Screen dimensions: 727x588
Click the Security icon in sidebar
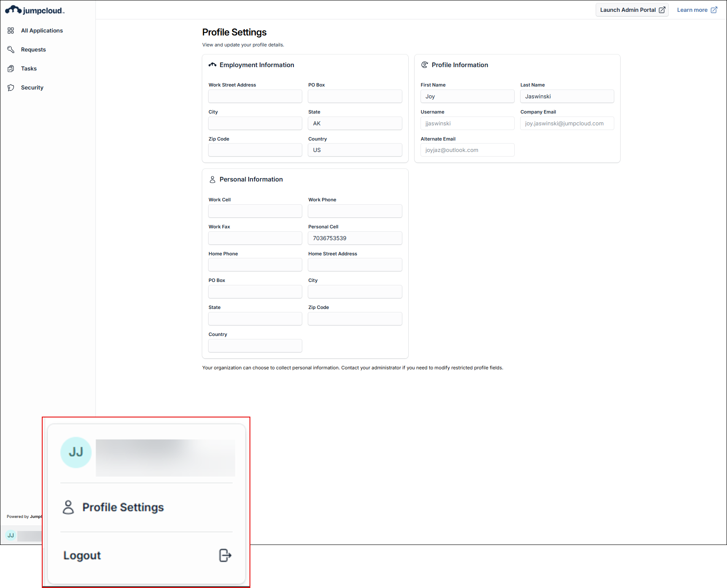click(11, 87)
